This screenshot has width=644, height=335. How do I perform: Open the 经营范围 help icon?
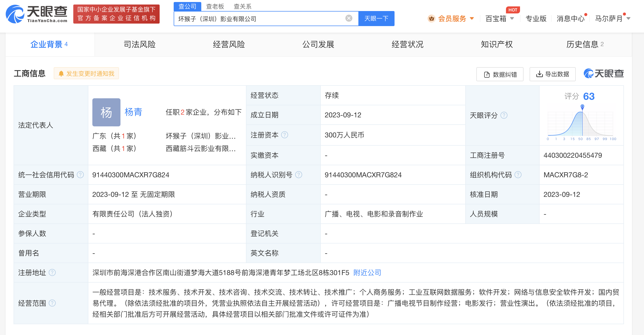pos(52,303)
